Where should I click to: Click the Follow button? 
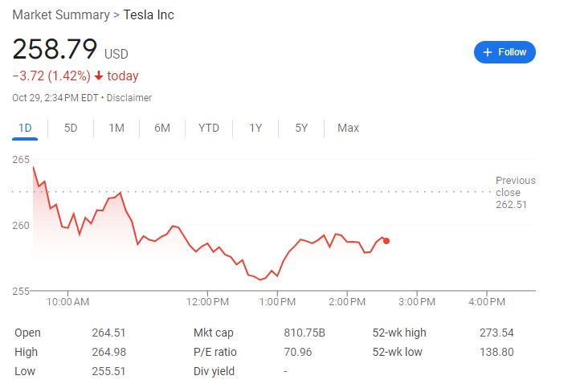point(505,52)
